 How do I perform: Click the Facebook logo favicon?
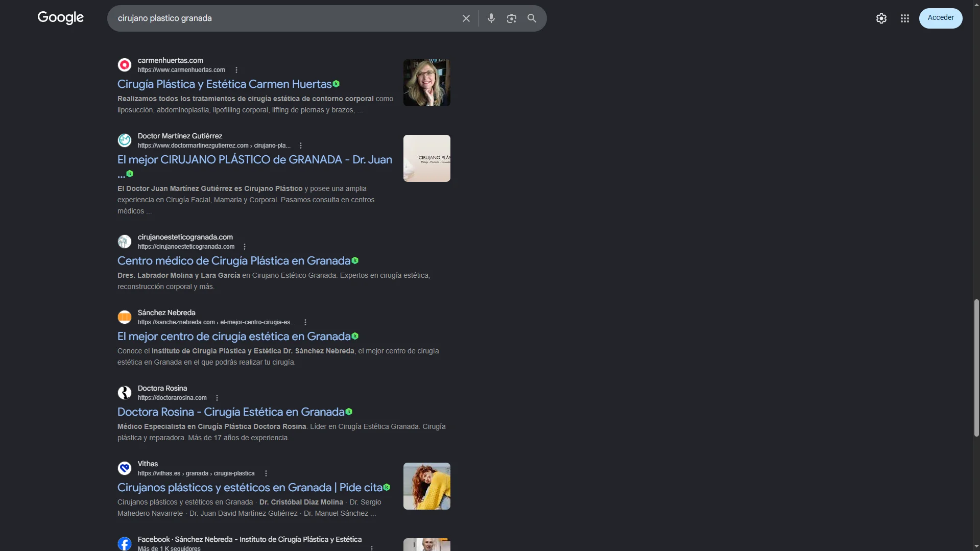[x=125, y=543]
